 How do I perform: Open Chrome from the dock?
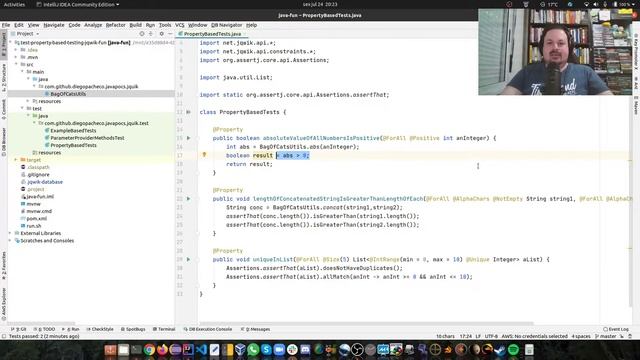tap(149, 349)
